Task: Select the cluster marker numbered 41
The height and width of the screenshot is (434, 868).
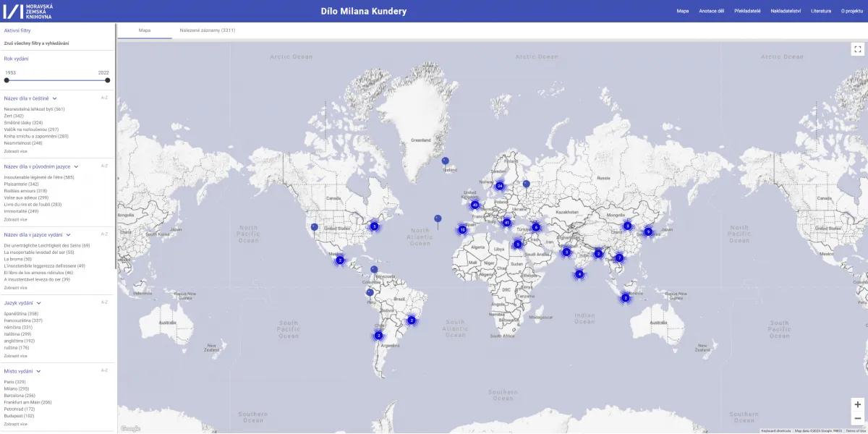Action: [507, 223]
